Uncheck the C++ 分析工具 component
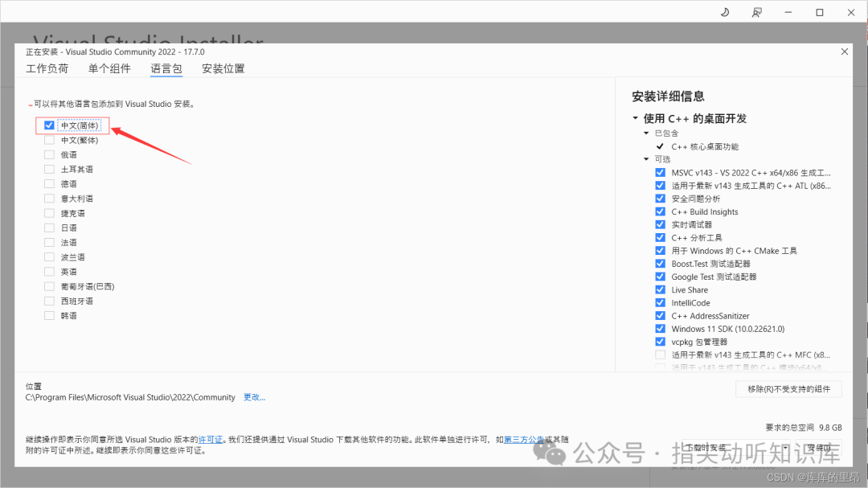This screenshot has width=868, height=488. 660,238
